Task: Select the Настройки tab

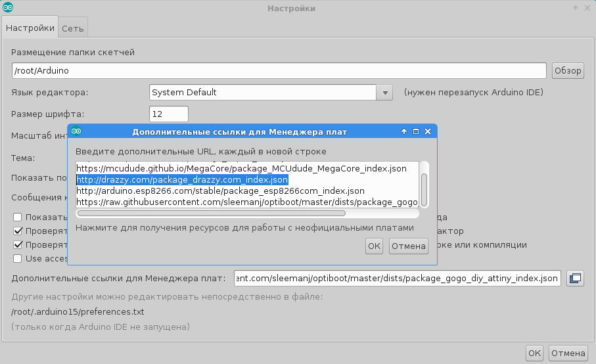Action: tap(30, 28)
